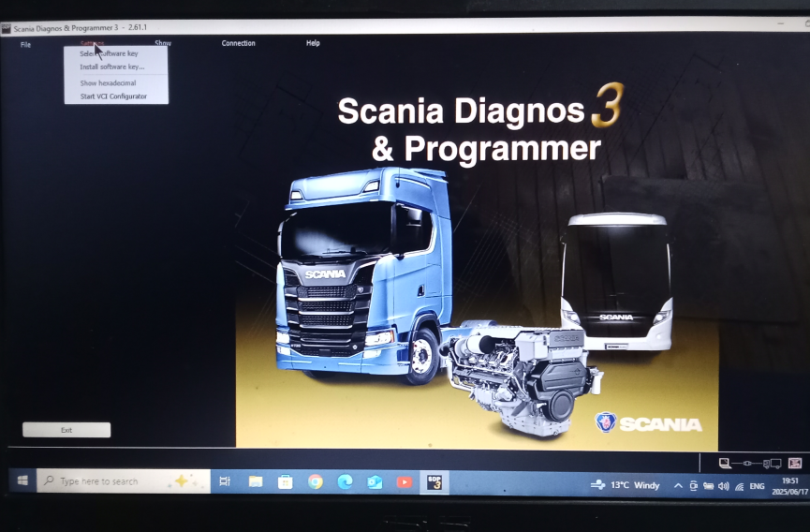The image size is (810, 532).
Task: Open the File menu
Action: pyautogui.click(x=25, y=44)
